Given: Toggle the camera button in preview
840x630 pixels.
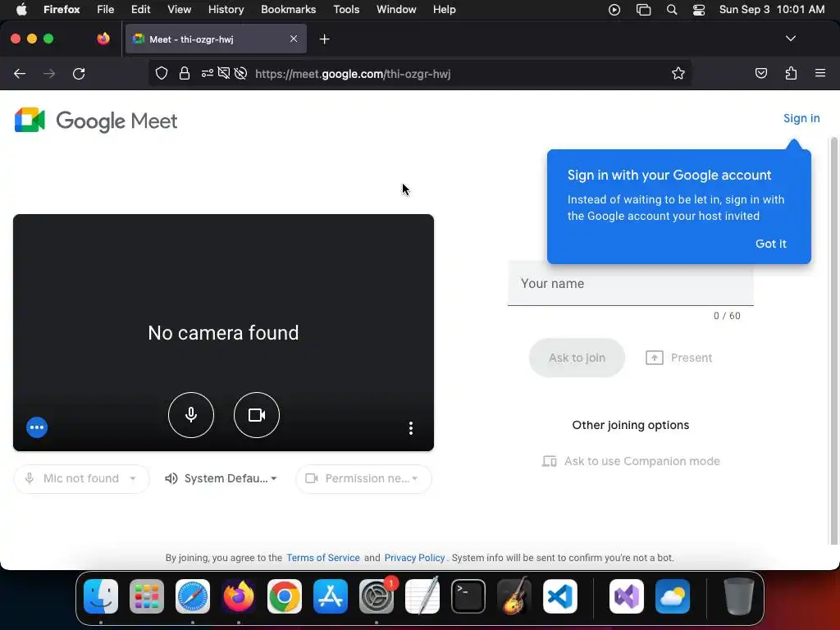Looking at the screenshot, I should (257, 415).
